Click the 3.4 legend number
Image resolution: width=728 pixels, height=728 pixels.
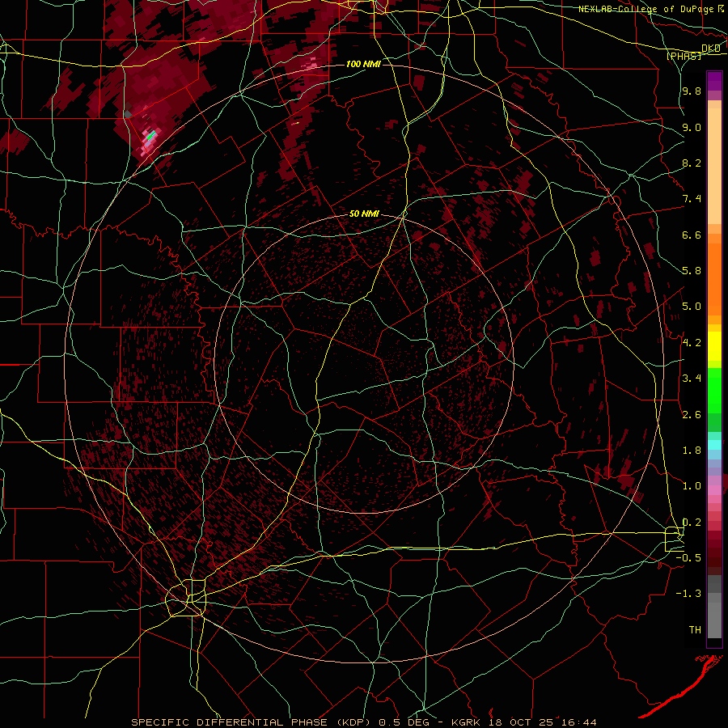pyautogui.click(x=692, y=379)
